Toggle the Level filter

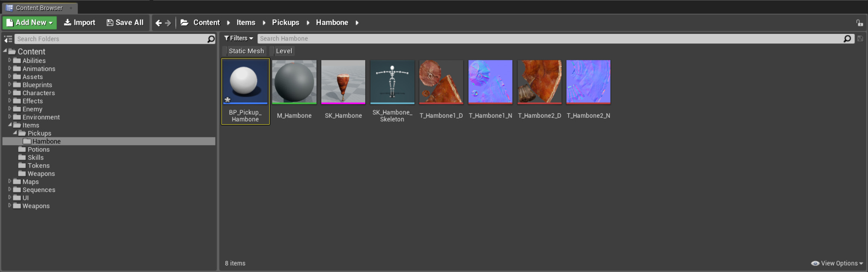tap(284, 51)
